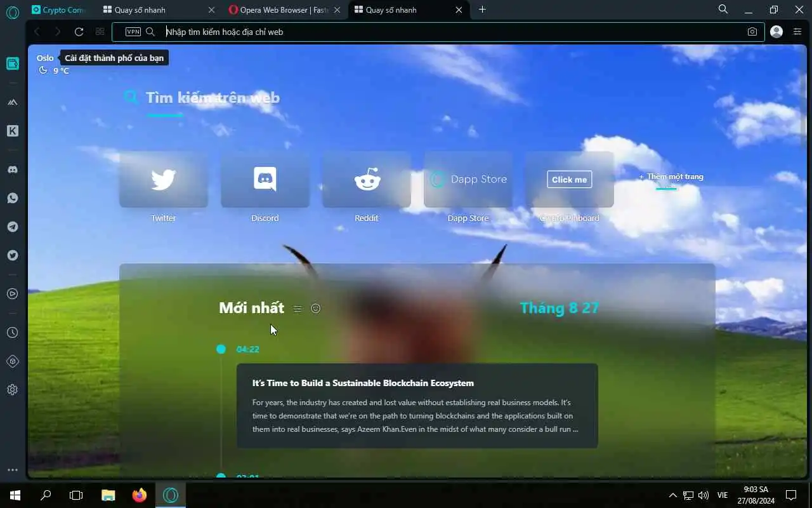
Task: Open the Click me speed dial tile
Action: pos(570,180)
